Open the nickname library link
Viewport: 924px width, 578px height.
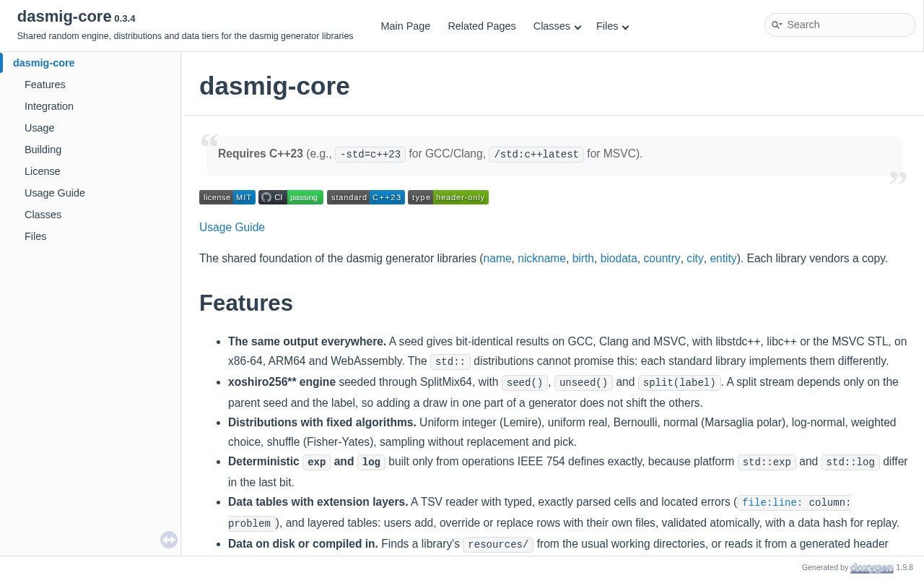coord(541,258)
